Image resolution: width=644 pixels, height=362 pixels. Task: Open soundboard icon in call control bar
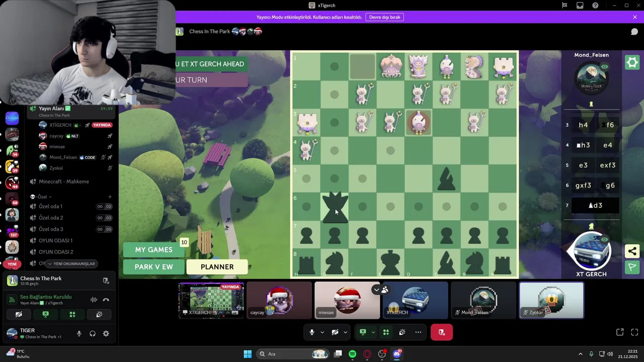coord(402,332)
